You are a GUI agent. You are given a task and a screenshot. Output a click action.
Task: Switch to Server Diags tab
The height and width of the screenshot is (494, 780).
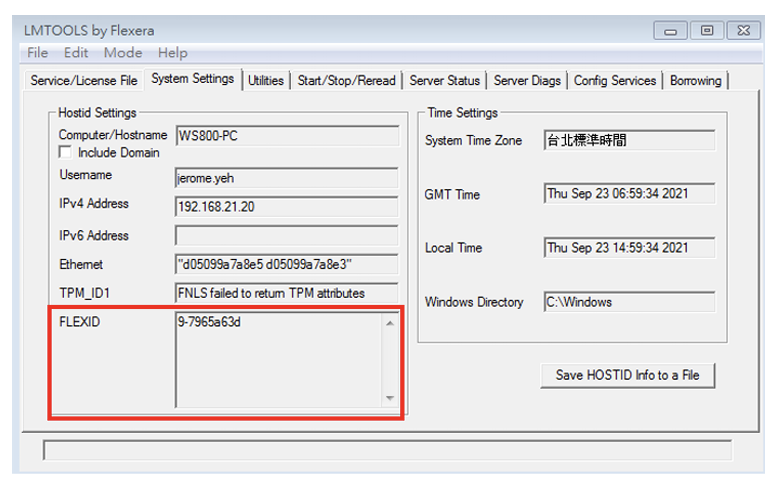click(x=528, y=81)
